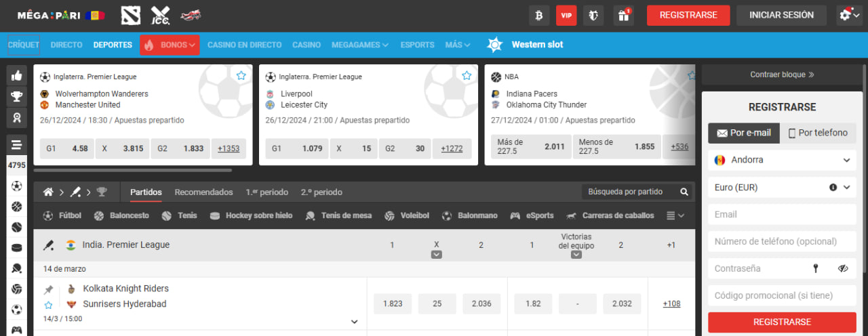Viewport: 868px width, 336px height.
Task: Click Contraer bloque to collapse panel
Action: click(x=782, y=75)
